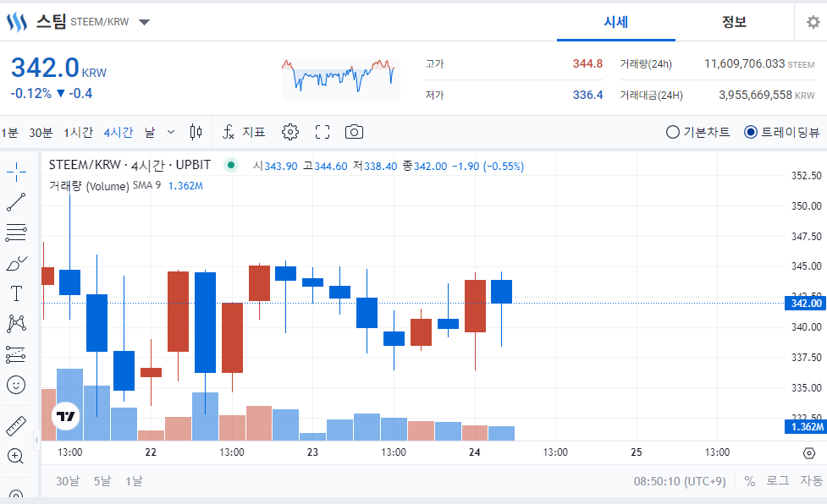Click the mini price sparkline chart

click(341, 79)
